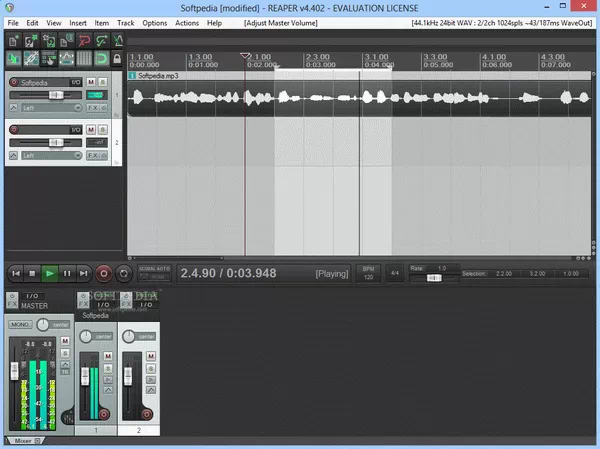This screenshot has width=600, height=449.
Task: Open the View menu
Action: click(x=54, y=23)
